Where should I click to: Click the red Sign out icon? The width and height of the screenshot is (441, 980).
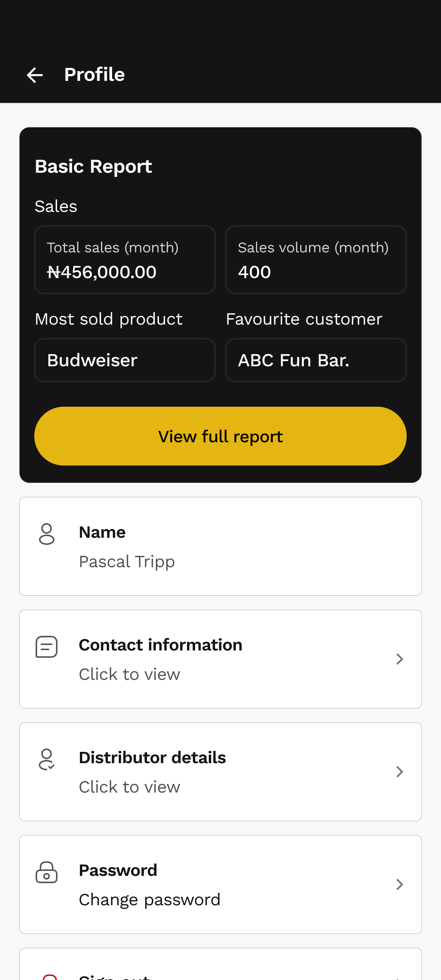pos(50,977)
